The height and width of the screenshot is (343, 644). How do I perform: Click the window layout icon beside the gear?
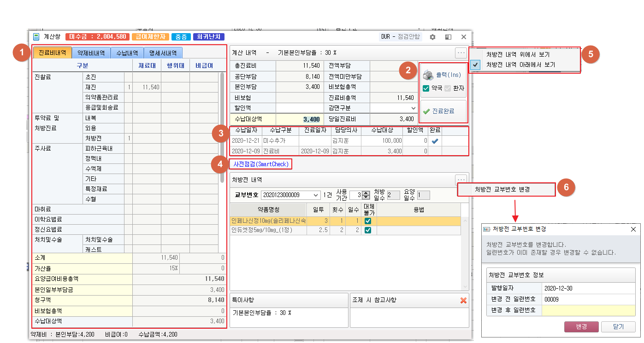coord(448,37)
